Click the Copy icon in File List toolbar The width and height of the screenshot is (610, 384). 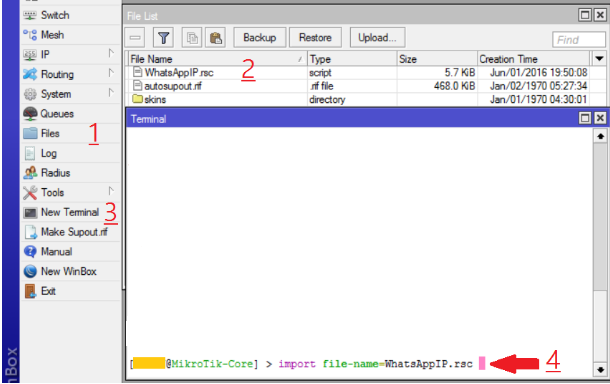(192, 38)
